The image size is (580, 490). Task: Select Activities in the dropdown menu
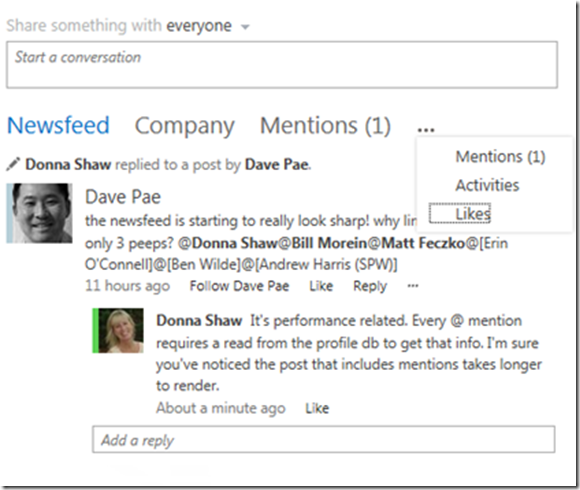click(x=487, y=185)
